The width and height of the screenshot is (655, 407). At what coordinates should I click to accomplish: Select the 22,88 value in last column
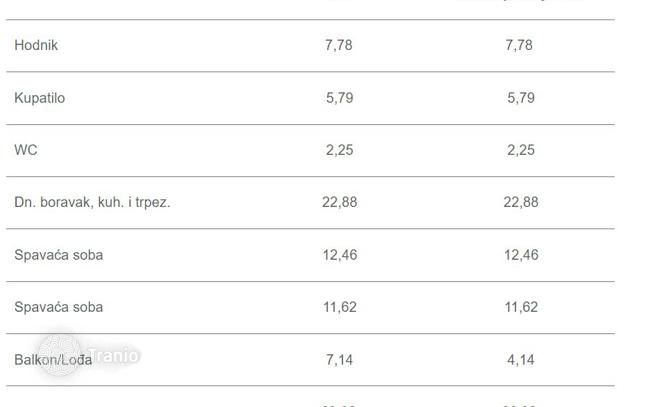point(521,202)
